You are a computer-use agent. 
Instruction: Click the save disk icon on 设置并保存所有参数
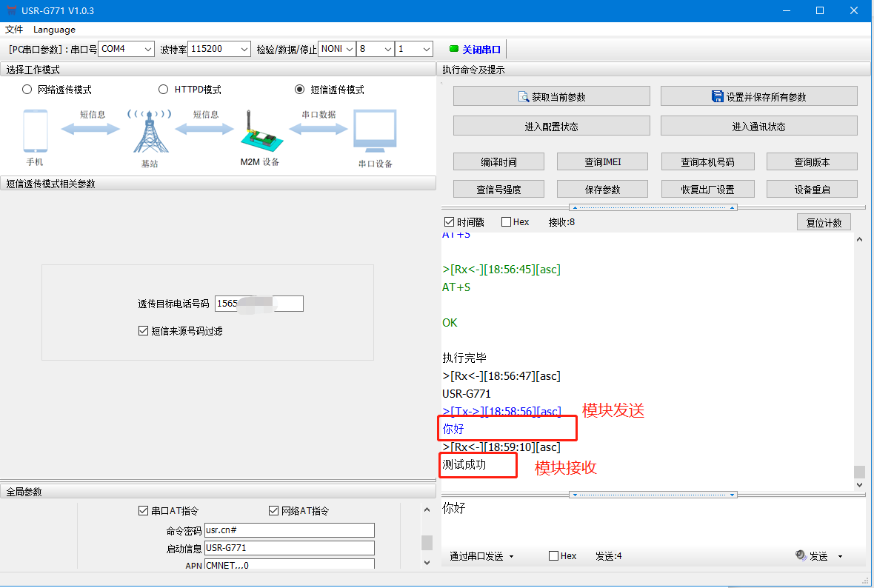[x=717, y=97]
